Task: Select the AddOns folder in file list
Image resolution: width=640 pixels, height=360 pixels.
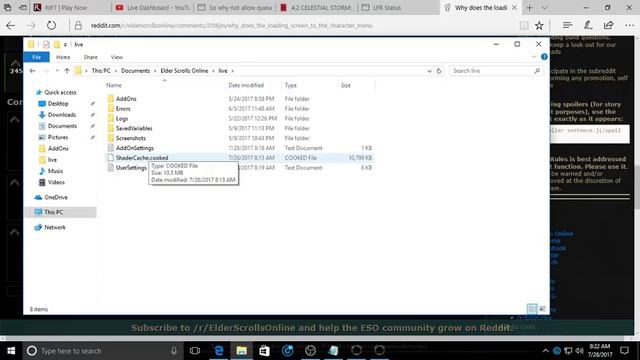Action: coord(126,99)
